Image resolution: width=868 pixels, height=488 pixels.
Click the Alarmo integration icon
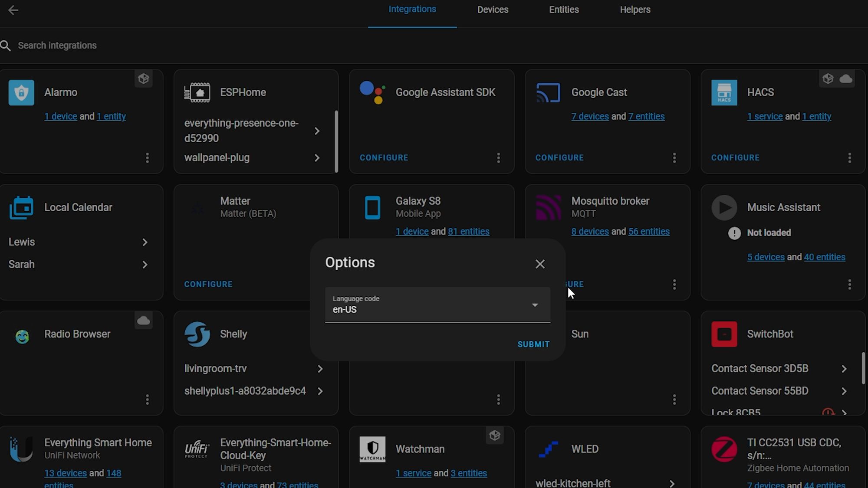click(x=21, y=92)
